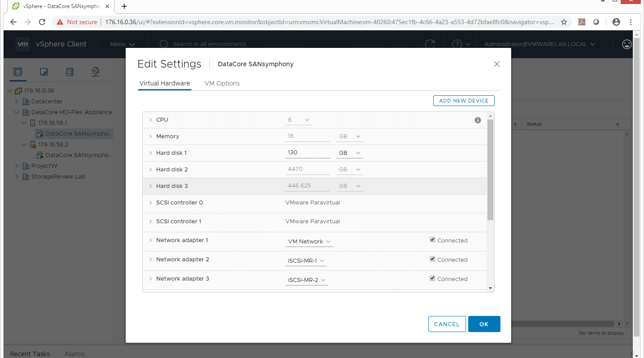Click feedback smiley icon
Screen dimensions: 644x358
tap(627, 44)
